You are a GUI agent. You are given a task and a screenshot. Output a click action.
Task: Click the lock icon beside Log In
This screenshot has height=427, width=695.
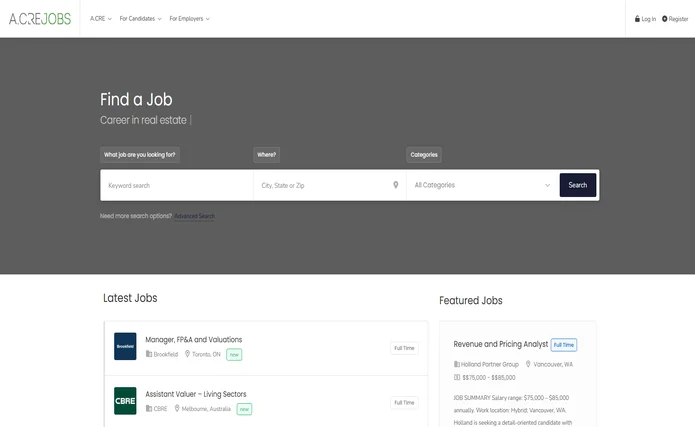click(x=637, y=19)
